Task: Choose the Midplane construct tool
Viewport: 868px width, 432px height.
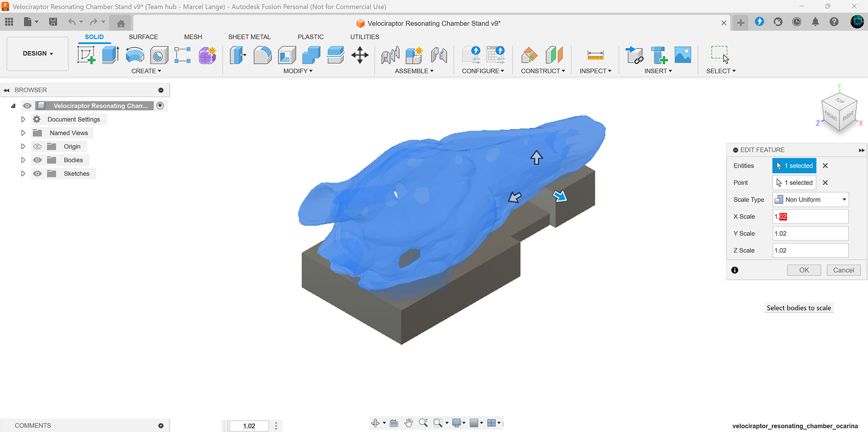Action: point(554,55)
